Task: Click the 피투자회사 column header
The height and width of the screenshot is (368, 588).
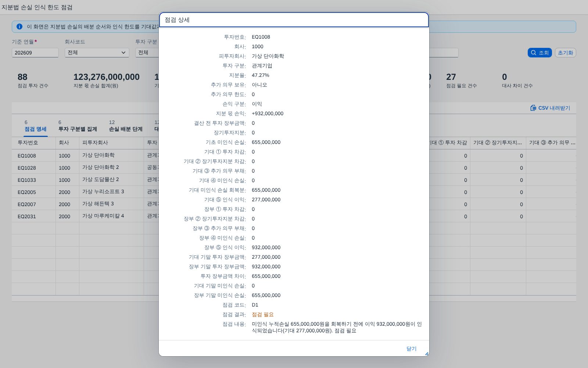Action: tap(111, 142)
